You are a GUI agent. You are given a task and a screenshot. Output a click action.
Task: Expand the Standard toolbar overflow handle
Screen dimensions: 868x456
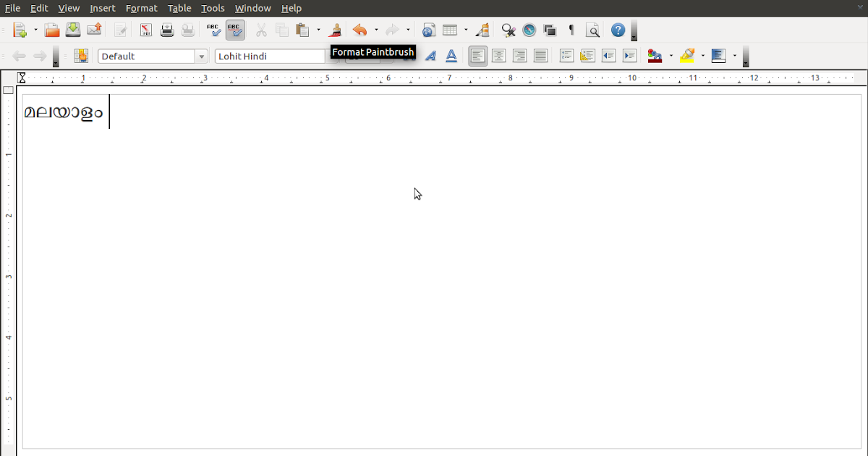pos(634,31)
